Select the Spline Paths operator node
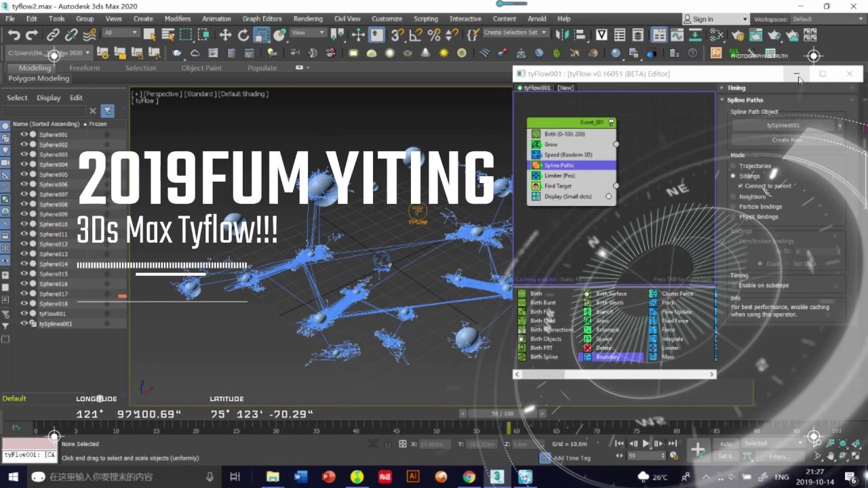Image resolution: width=868 pixels, height=488 pixels. [572, 165]
